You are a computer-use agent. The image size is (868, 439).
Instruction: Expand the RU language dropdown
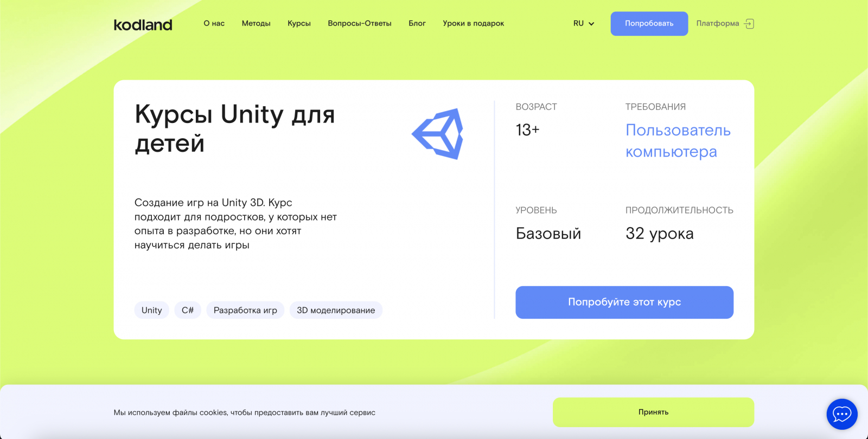click(x=584, y=24)
